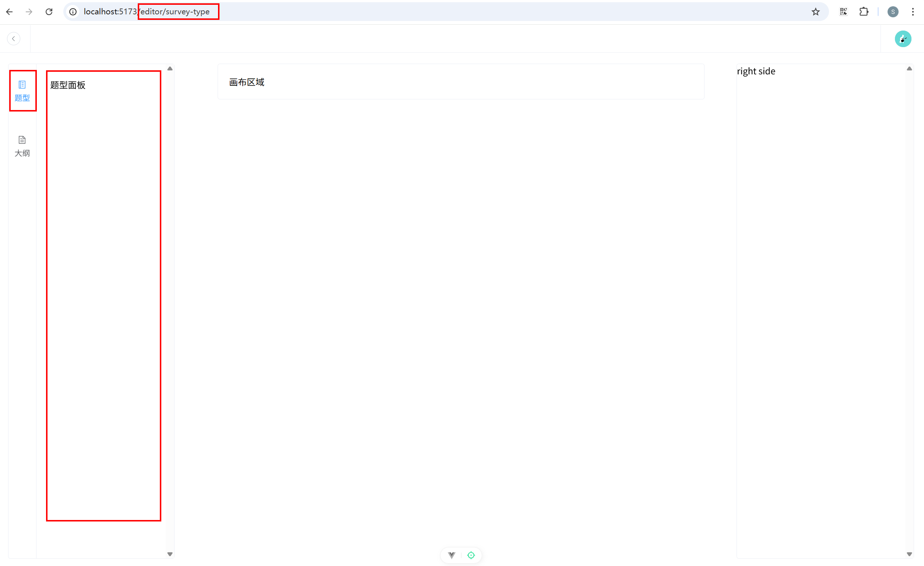Image resolution: width=924 pixels, height=566 pixels.
Task: Switch to the 题型 sidebar tab
Action: [x=22, y=91]
